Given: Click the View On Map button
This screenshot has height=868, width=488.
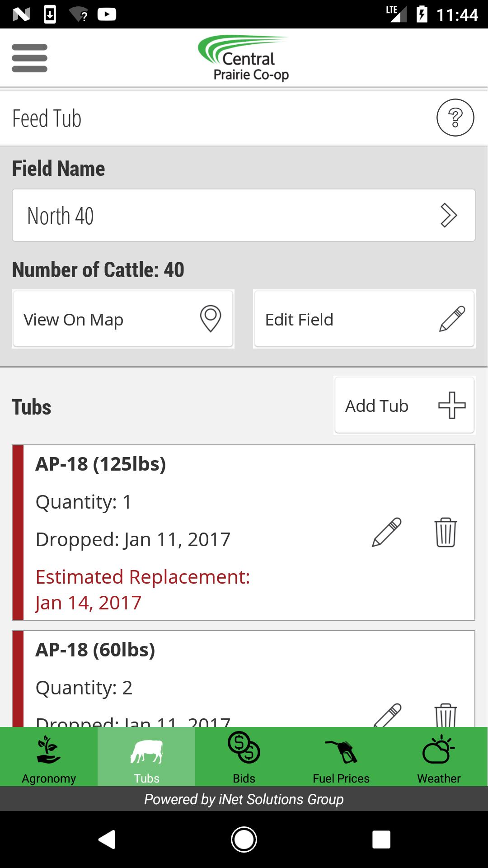Looking at the screenshot, I should click(123, 319).
